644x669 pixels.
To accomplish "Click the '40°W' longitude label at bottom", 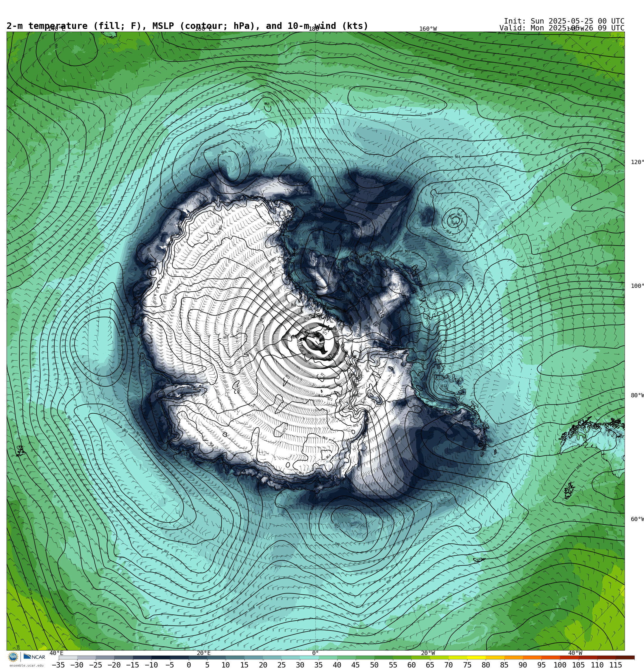I will click(x=575, y=653).
